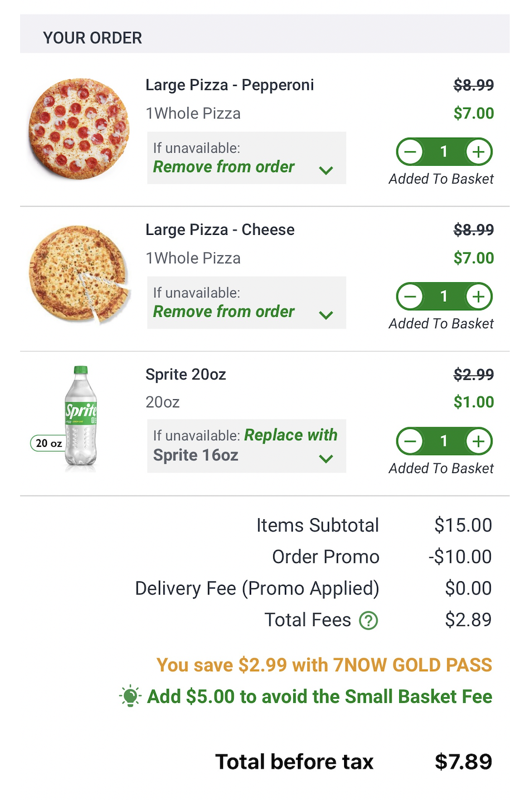532x800 pixels.
Task: Tap the Pepperoni pizza quantity number field
Action: pos(444,152)
